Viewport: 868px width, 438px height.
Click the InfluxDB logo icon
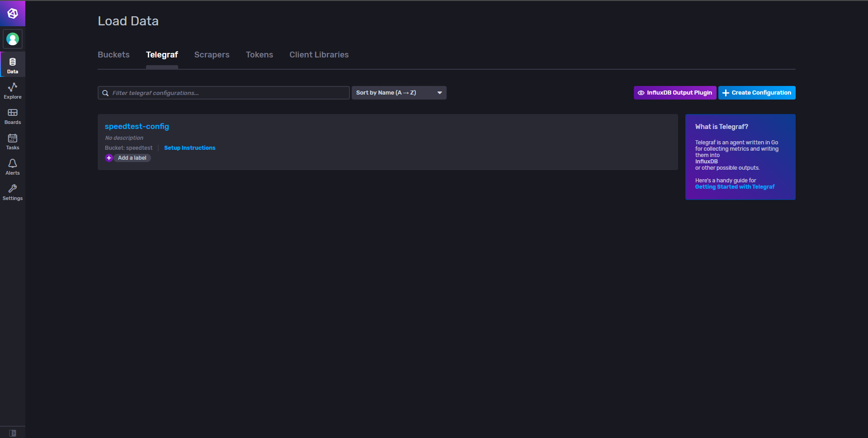[x=13, y=13]
